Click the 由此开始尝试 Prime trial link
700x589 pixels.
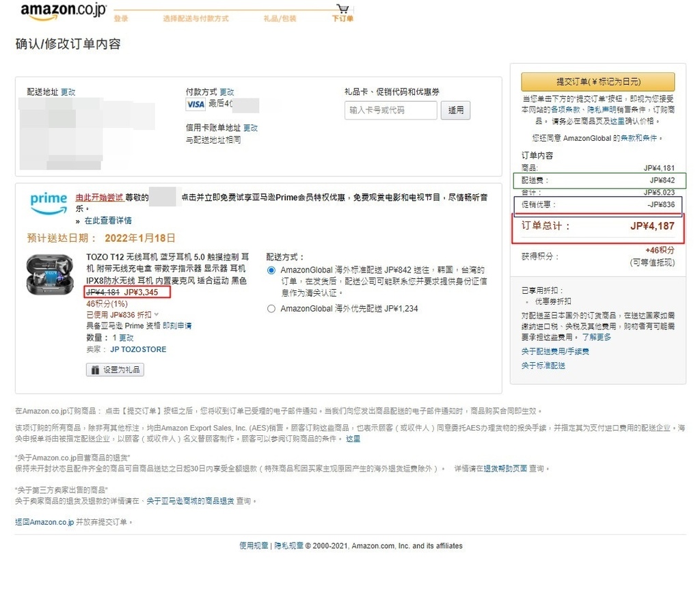(99, 197)
